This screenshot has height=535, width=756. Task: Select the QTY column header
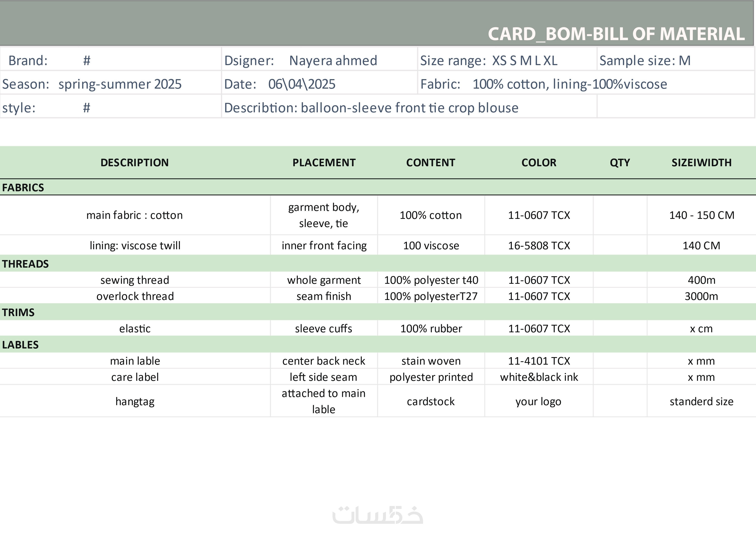coord(620,162)
